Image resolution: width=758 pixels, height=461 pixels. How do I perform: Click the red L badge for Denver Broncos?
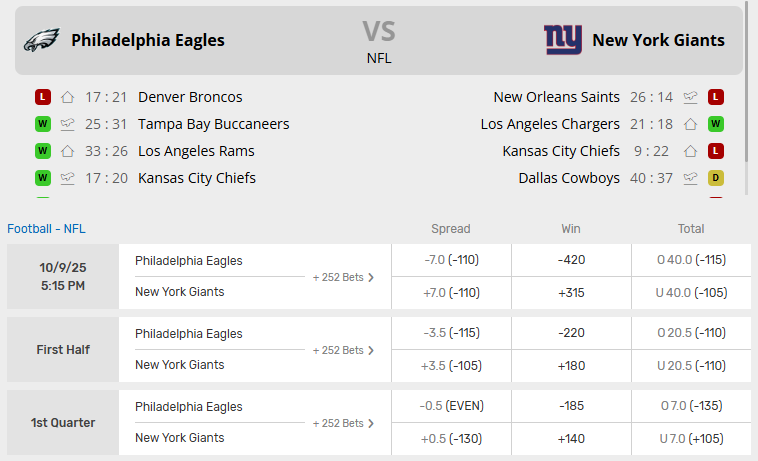pyautogui.click(x=42, y=97)
